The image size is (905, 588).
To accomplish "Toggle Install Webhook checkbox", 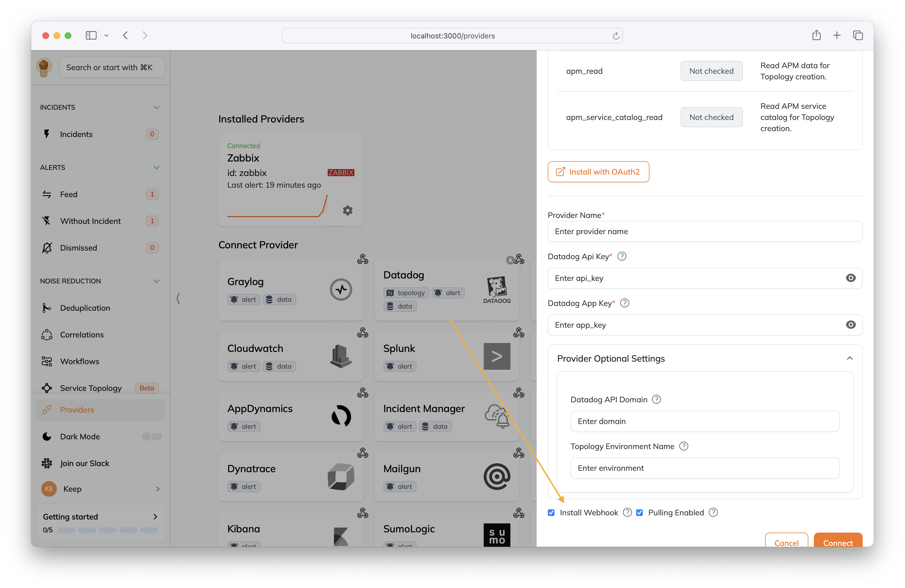I will pos(551,513).
